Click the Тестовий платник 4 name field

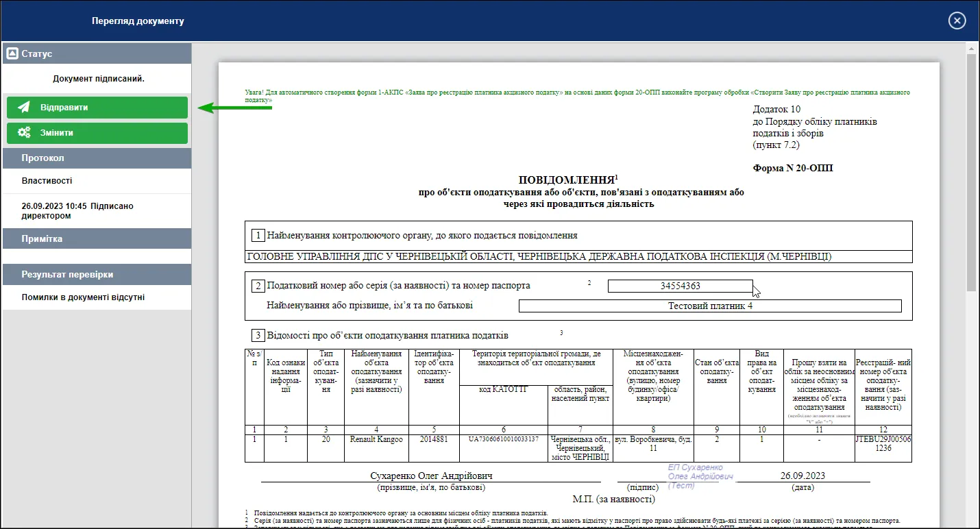point(710,306)
